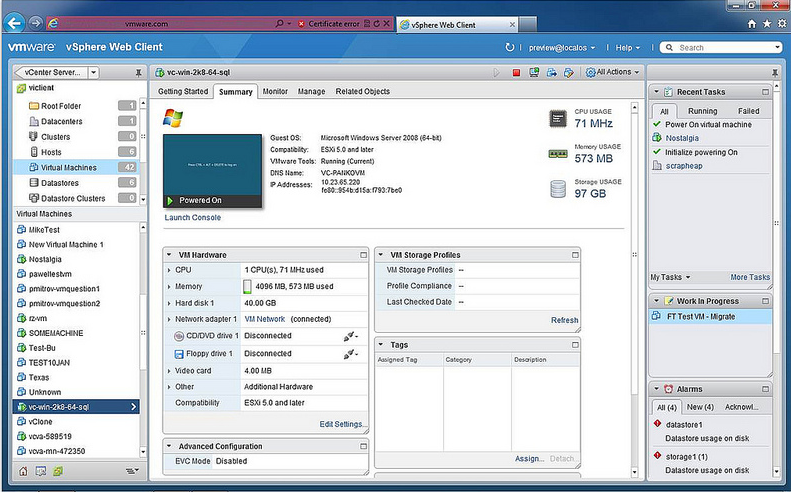Click the Edit VM settings toolbar icon
The image size is (791, 492).
point(569,73)
